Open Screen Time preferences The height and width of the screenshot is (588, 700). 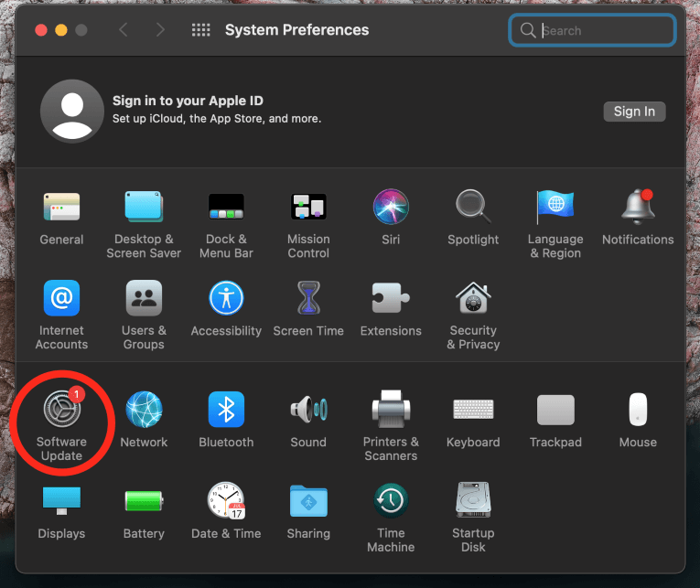coord(308,298)
